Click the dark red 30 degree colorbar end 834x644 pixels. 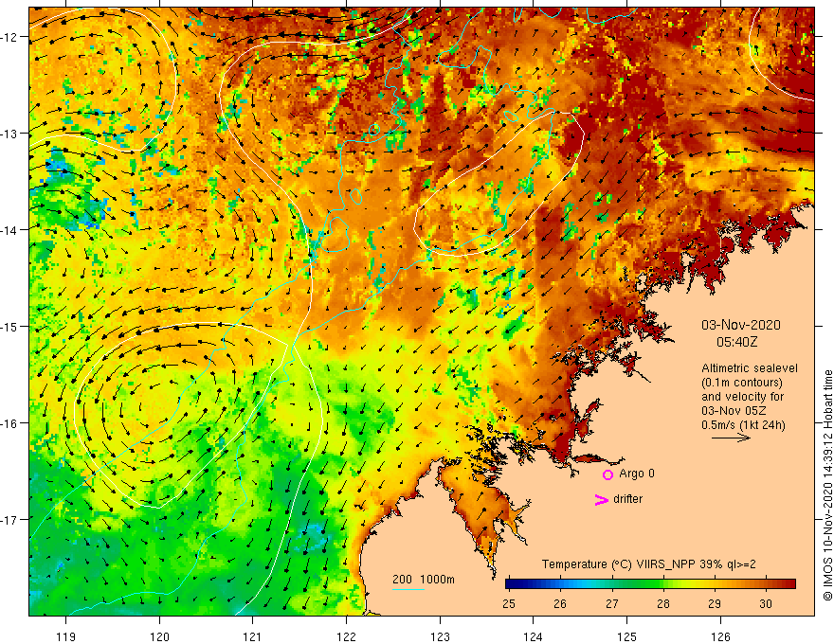tap(789, 584)
